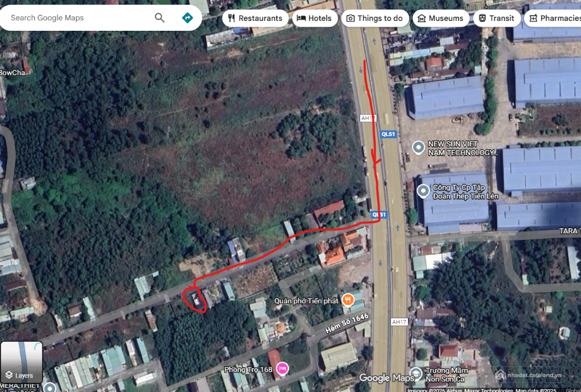Select the Pharmacies filter chip
581x392 pixels.
[x=552, y=18]
